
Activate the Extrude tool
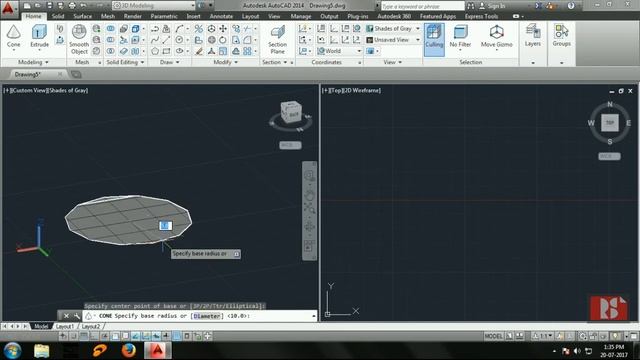(x=39, y=35)
